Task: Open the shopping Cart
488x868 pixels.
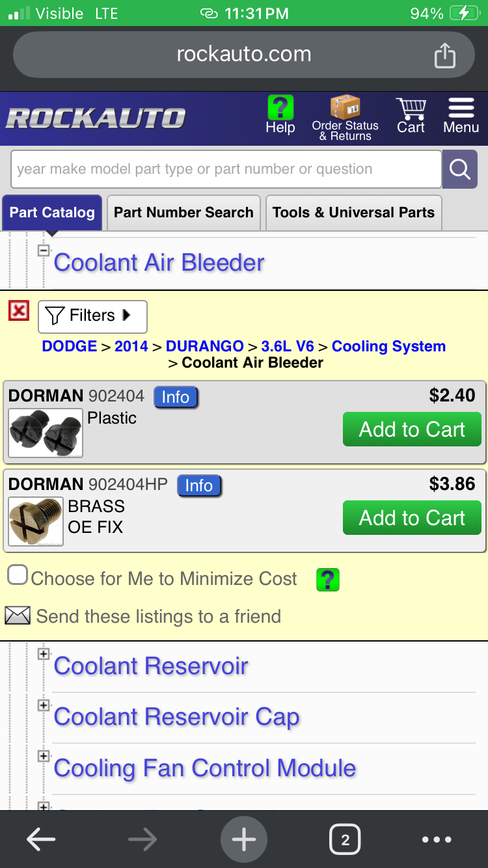Action: tap(411, 115)
